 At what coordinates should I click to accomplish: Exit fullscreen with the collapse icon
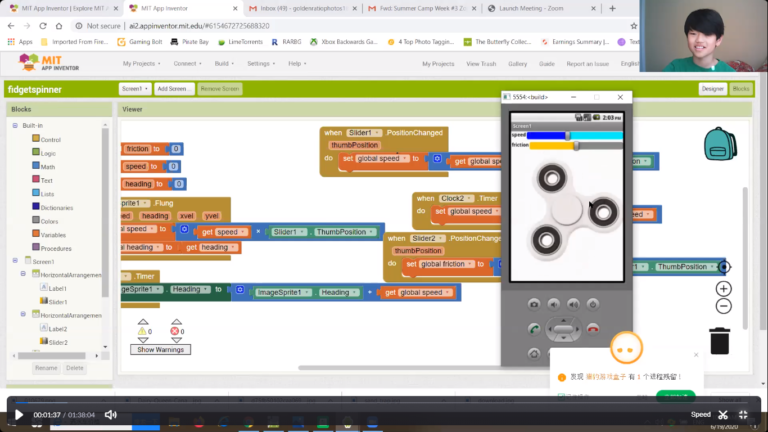743,415
